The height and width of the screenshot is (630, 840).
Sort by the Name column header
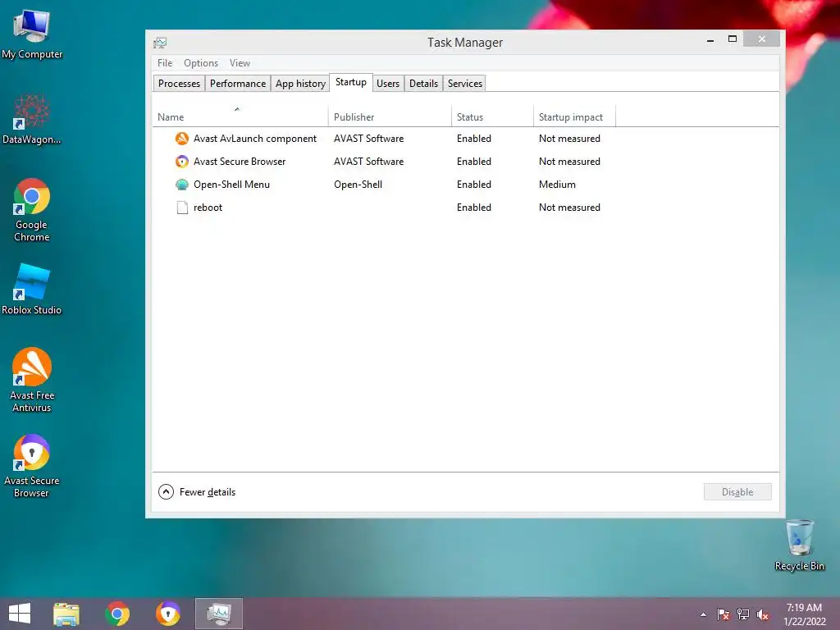240,116
